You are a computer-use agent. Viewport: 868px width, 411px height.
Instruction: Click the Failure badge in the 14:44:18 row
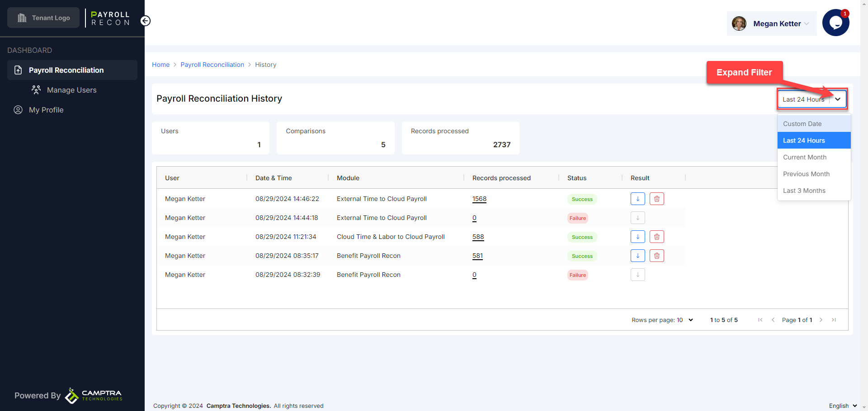(578, 218)
